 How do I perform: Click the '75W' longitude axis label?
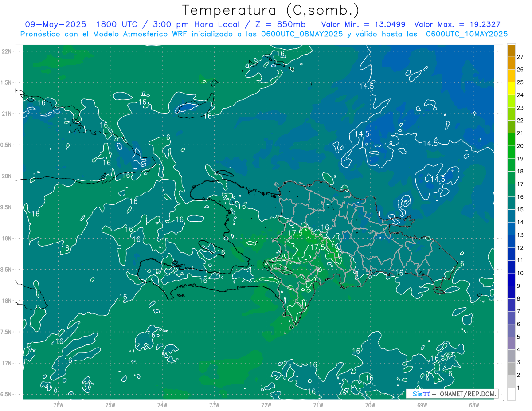[x=110, y=405]
